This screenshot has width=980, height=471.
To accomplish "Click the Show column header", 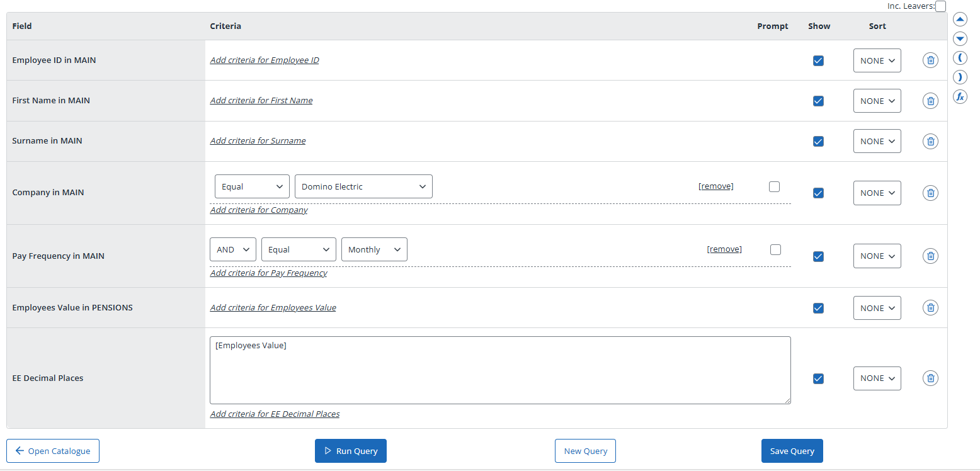I will point(819,26).
